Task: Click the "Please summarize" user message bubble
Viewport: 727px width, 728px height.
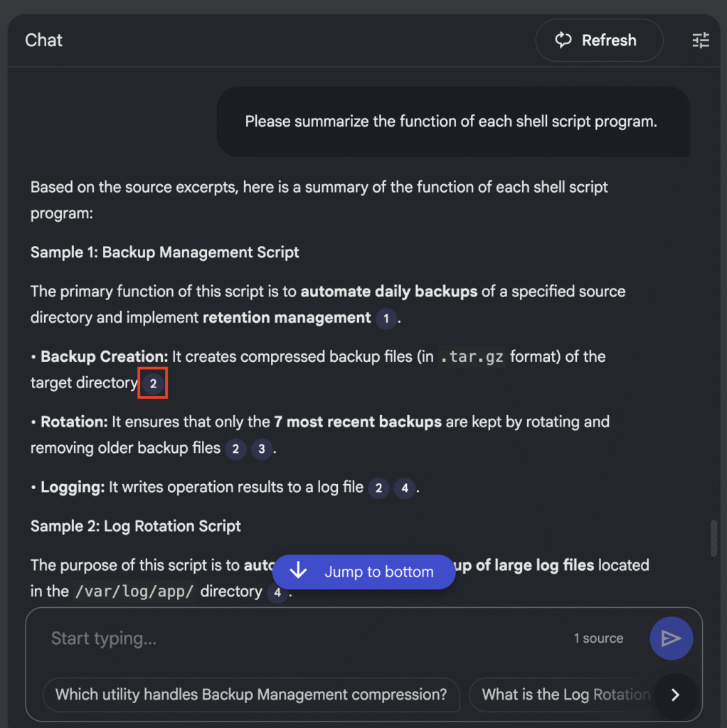Action: [x=451, y=122]
